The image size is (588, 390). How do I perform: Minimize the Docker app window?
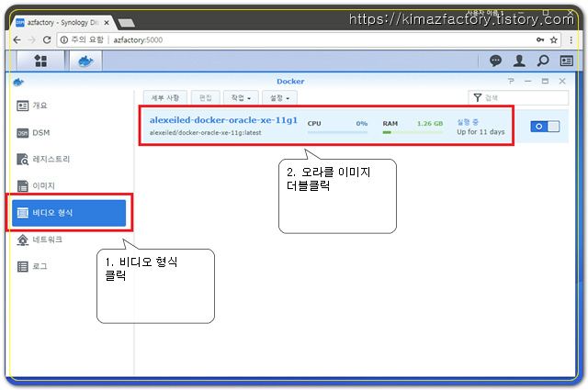point(528,81)
